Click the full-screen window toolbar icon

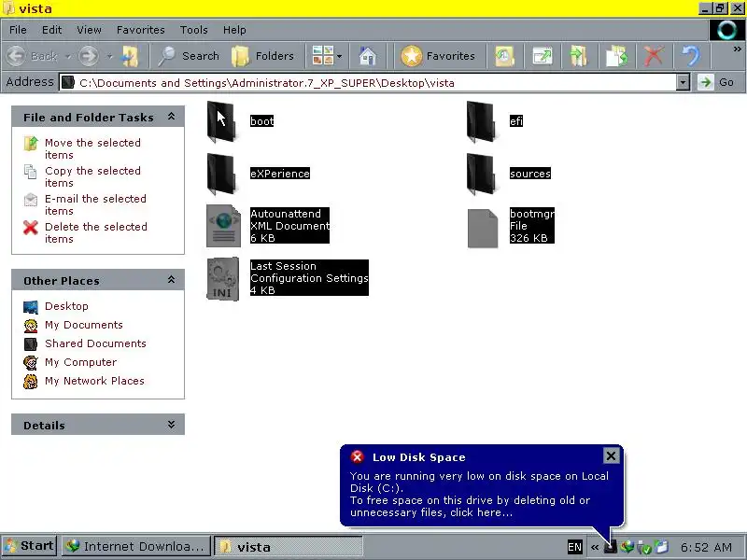pos(542,56)
